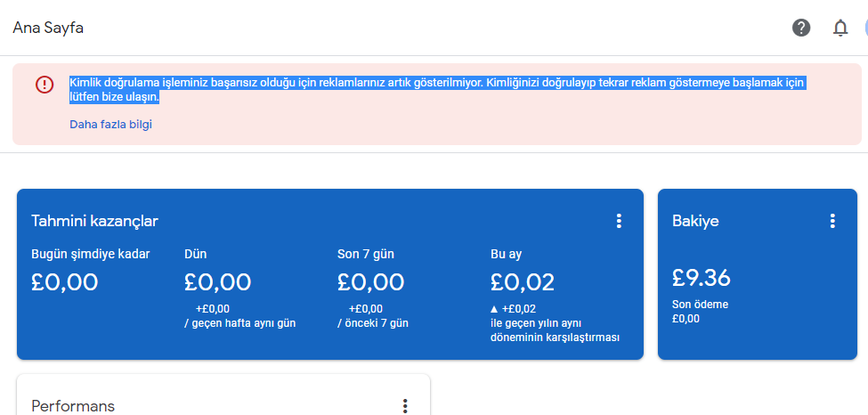Viewport: 868px width, 415px height.
Task: Select the Tahmini kazançlar card heading
Action: point(94,221)
